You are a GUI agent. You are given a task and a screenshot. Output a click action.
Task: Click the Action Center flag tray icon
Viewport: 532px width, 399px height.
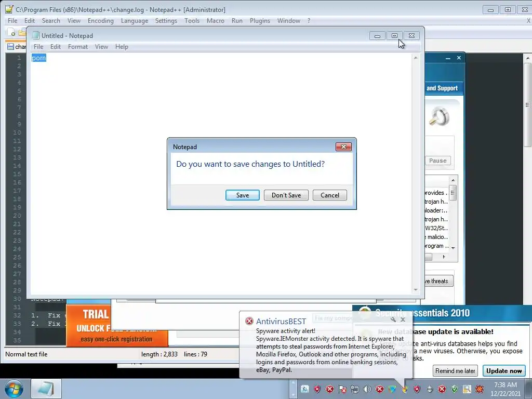point(342,389)
